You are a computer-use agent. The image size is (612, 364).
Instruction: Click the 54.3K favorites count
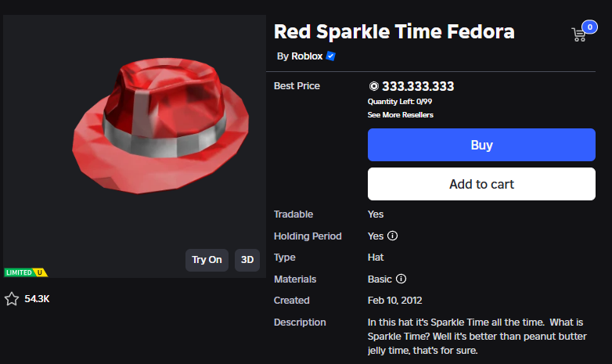coord(38,299)
